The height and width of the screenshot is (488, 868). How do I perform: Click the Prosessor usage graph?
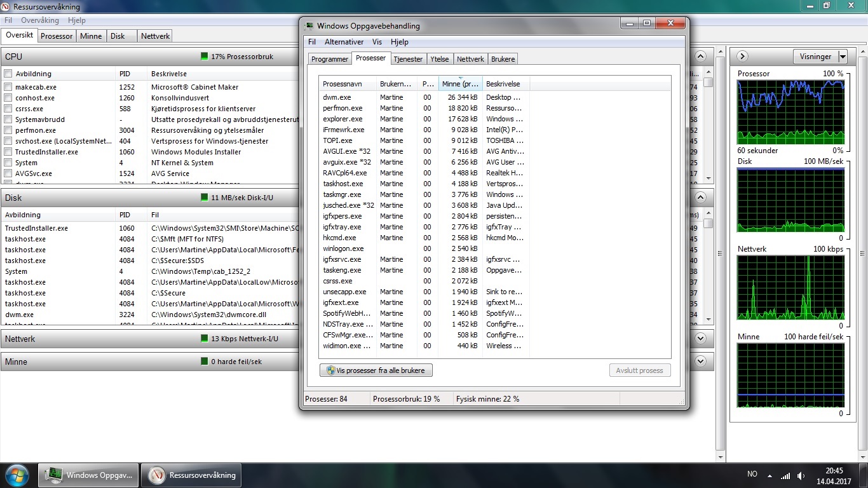pos(791,112)
